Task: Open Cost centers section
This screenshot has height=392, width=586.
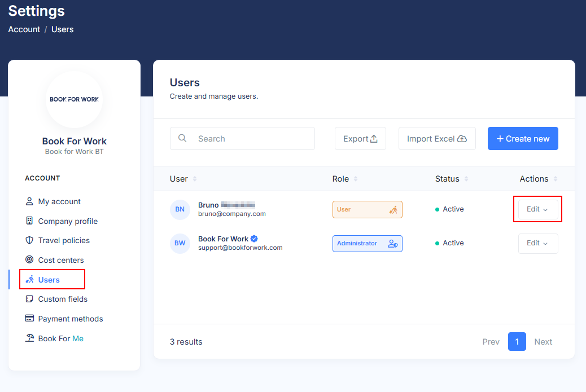Action: [54, 260]
